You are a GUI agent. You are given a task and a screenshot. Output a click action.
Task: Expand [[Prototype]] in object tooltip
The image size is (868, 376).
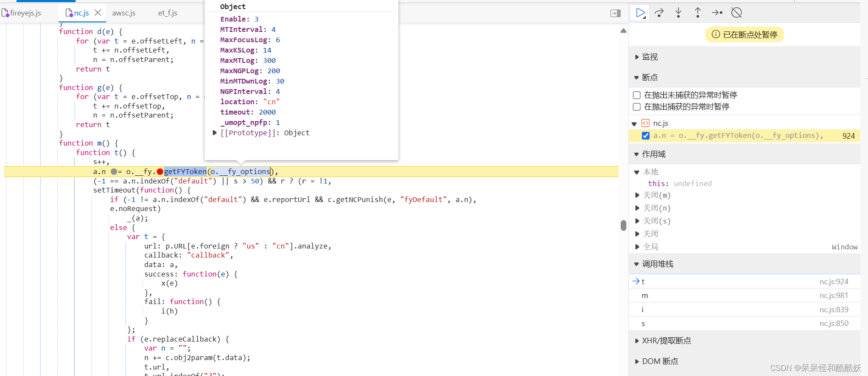pyautogui.click(x=215, y=133)
